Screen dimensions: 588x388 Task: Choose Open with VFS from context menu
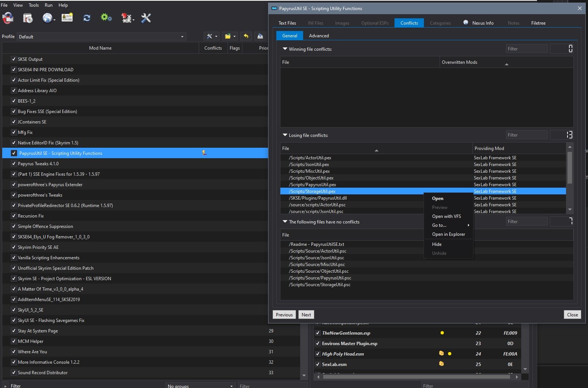(446, 216)
